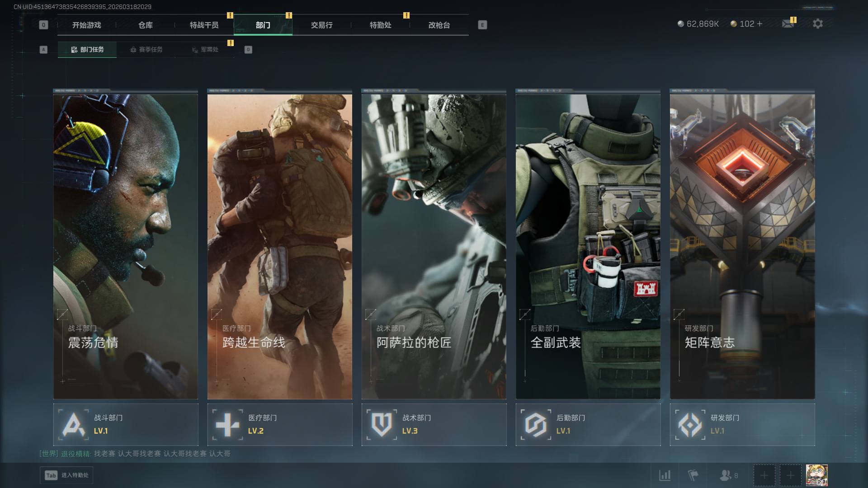Click the statistics bar chart icon
The image size is (868, 488).
pyautogui.click(x=665, y=475)
